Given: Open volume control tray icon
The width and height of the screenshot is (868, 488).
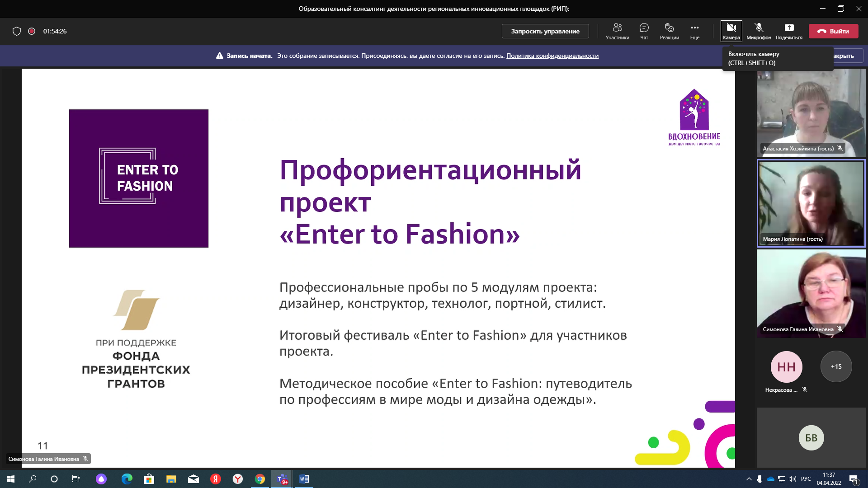Looking at the screenshot, I should (793, 479).
